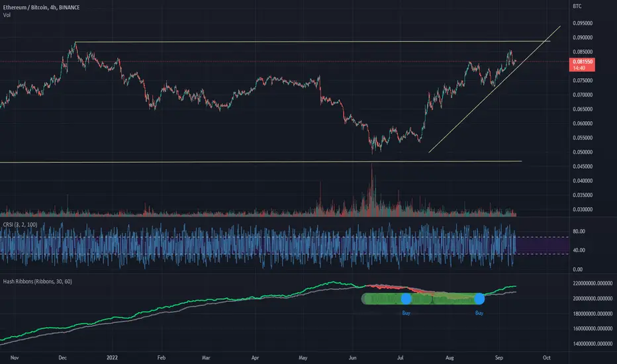Click the Oct label on time axis
This screenshot has width=617, height=364.
(x=547, y=357)
